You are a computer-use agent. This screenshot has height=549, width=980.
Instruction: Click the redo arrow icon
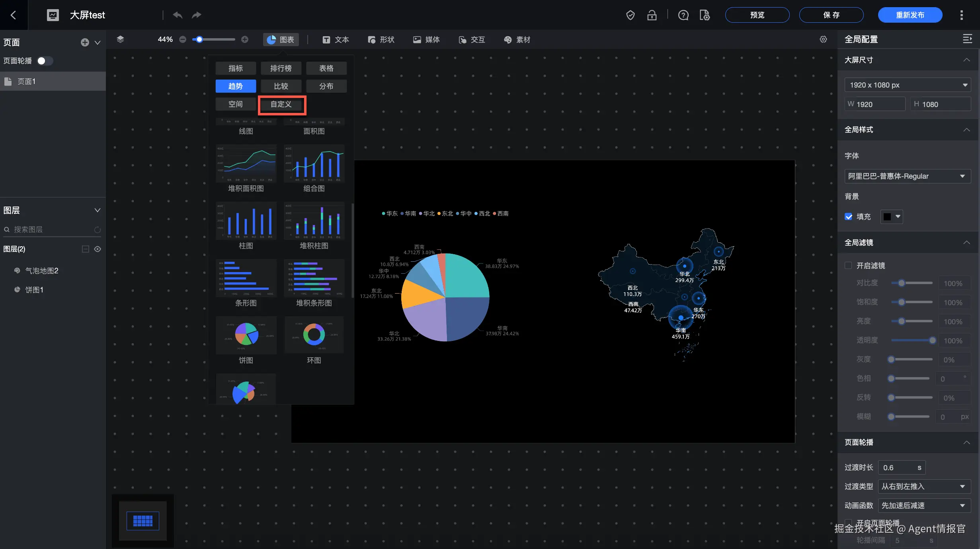(196, 15)
